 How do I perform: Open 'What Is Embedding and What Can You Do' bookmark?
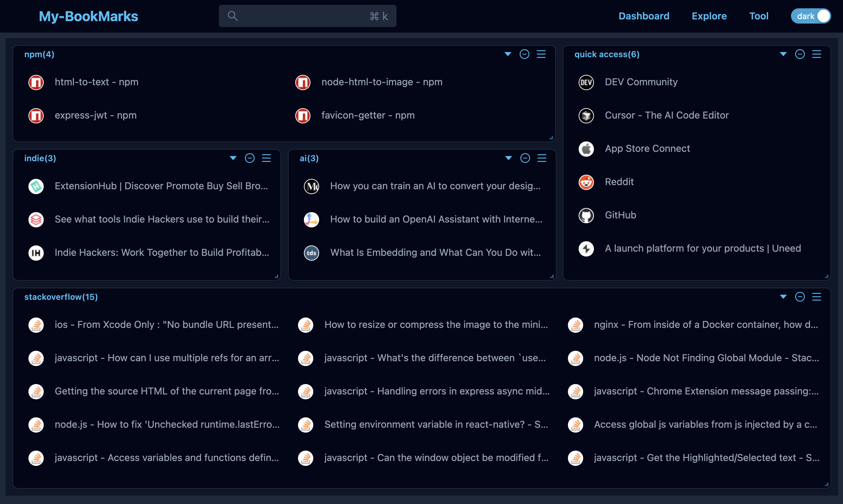click(x=435, y=253)
